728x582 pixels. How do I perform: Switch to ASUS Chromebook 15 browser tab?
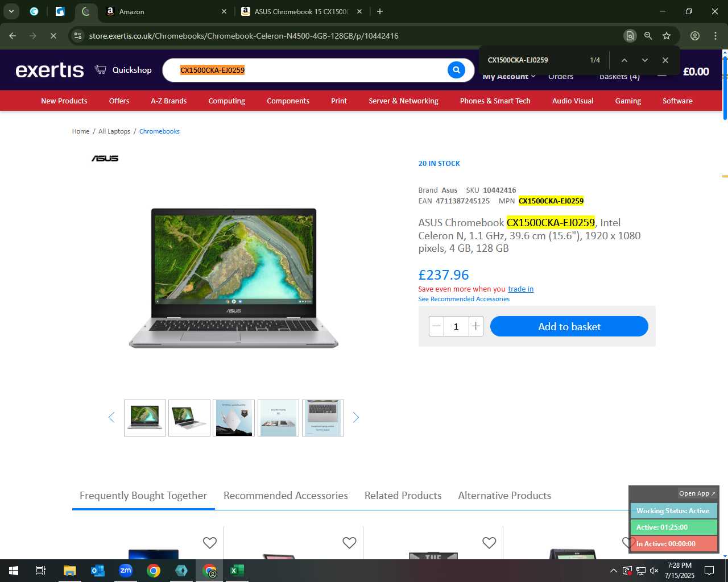pyautogui.click(x=301, y=11)
